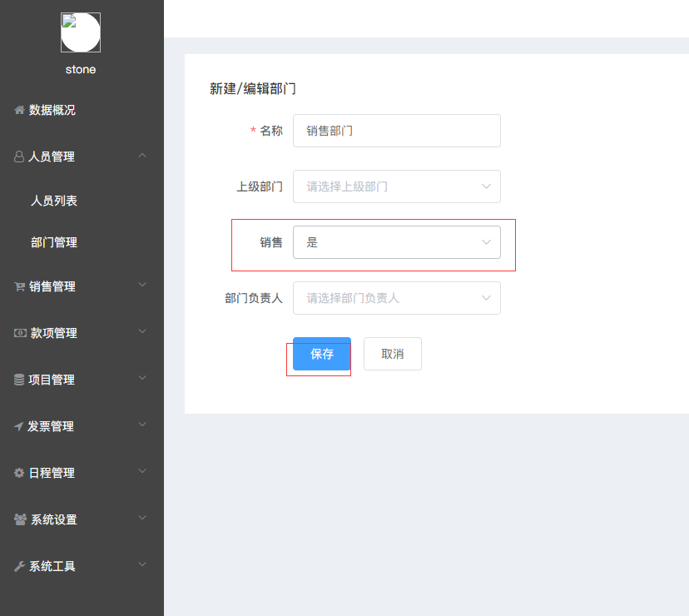Select the 销售管理 menu label
The height and width of the screenshot is (616, 689).
click(52, 286)
